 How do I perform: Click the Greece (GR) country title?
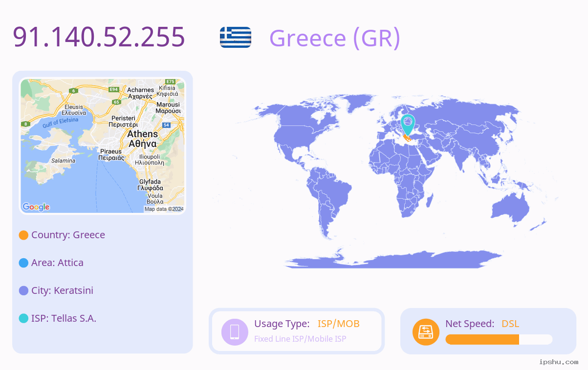335,38
